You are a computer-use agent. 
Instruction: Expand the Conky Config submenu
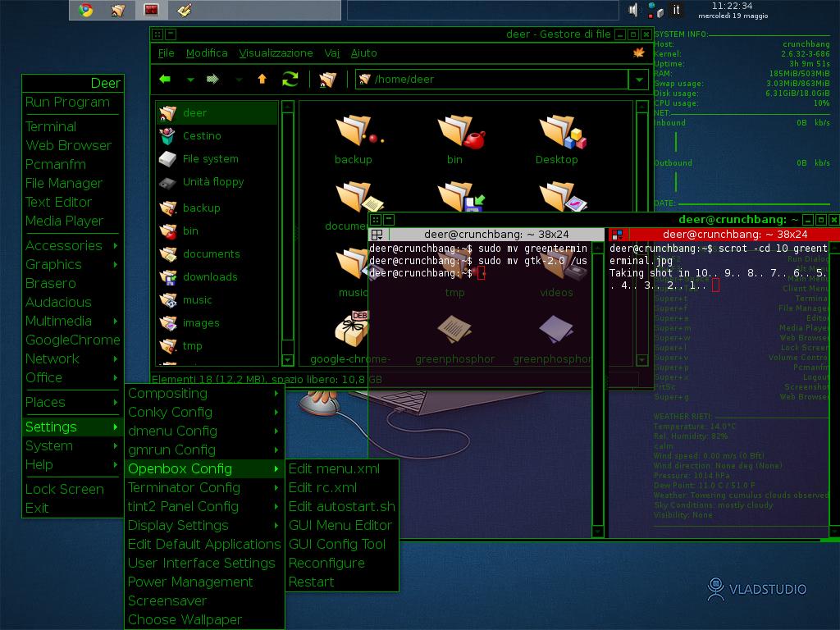pos(204,412)
